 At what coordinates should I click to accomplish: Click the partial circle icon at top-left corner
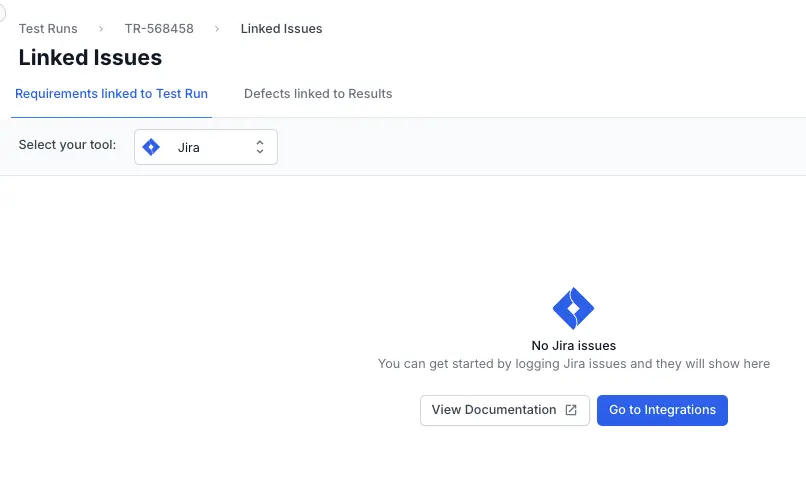(x=2, y=10)
